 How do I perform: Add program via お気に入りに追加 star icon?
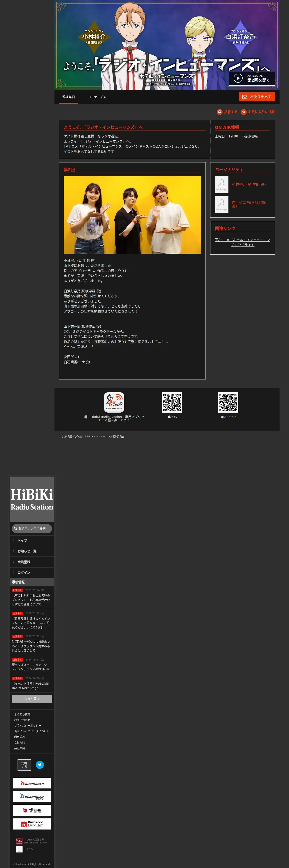click(258, 112)
